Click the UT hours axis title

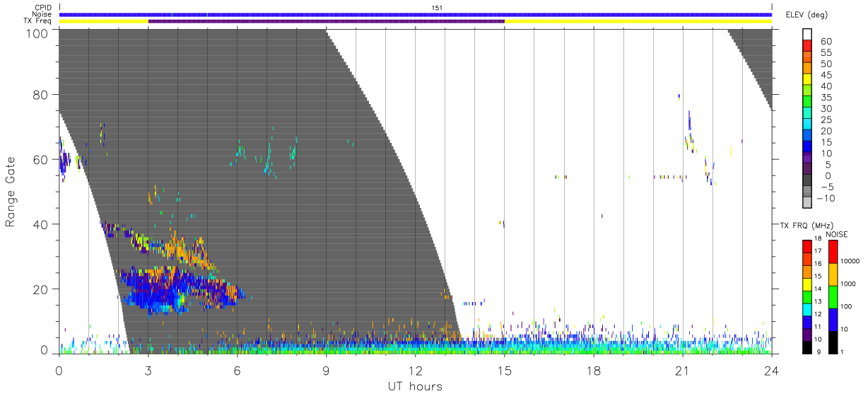(x=415, y=386)
